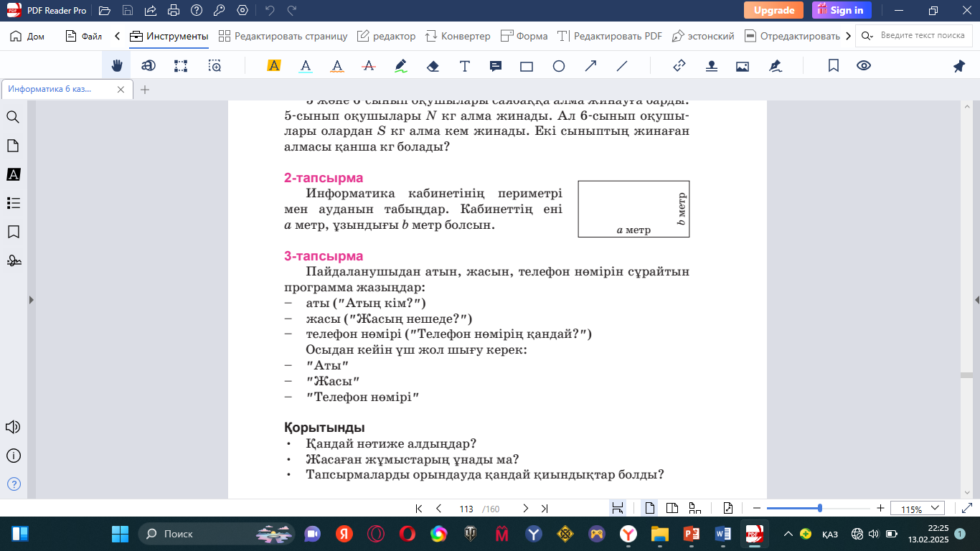Insert a hyperlink with the Link tool
This screenshot has width=980, height=551.
click(x=679, y=66)
